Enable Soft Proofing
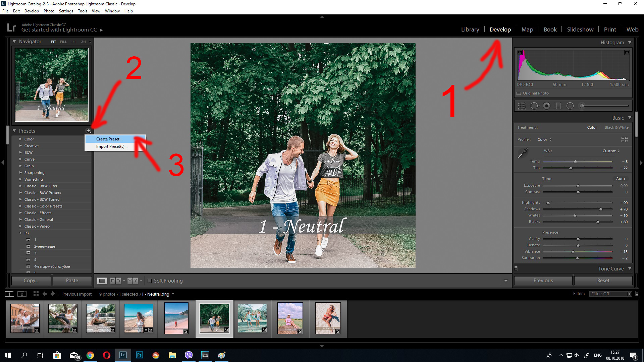 pyautogui.click(x=150, y=281)
